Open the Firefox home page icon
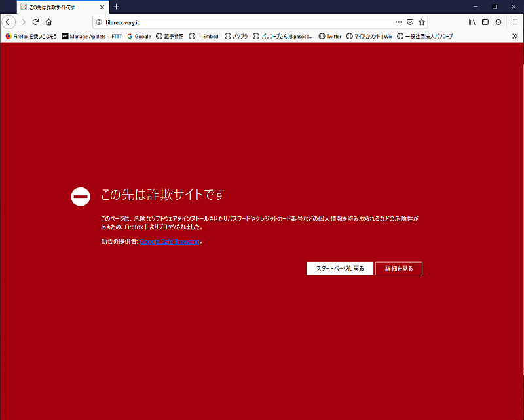 [x=48, y=22]
